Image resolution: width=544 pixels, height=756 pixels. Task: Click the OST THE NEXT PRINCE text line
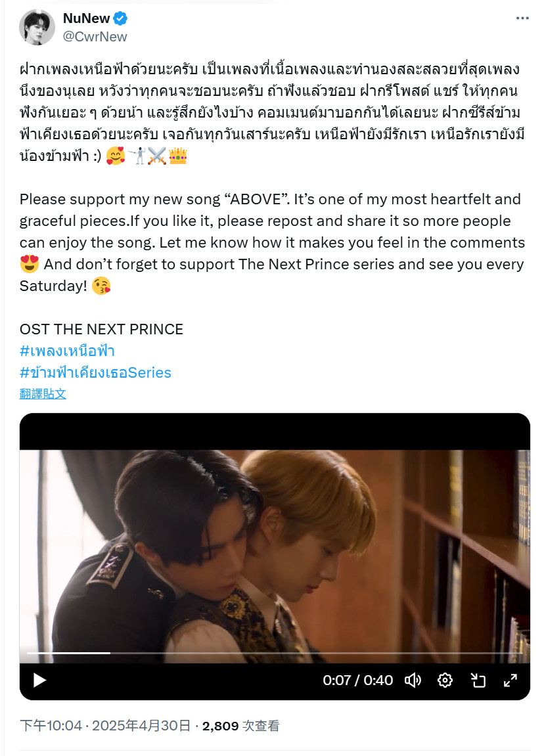click(101, 329)
